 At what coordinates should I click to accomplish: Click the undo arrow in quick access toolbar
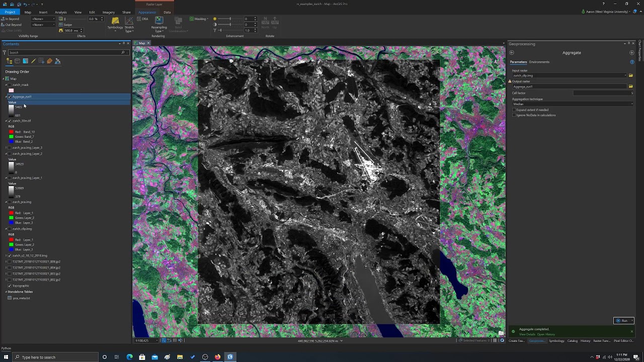point(26,4)
